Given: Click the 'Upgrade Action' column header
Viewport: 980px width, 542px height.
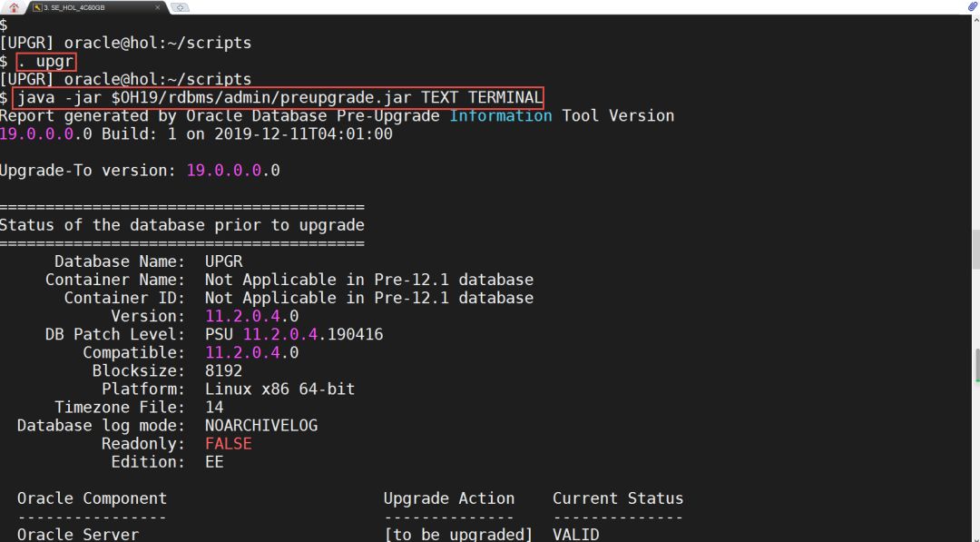Looking at the screenshot, I should (449, 498).
